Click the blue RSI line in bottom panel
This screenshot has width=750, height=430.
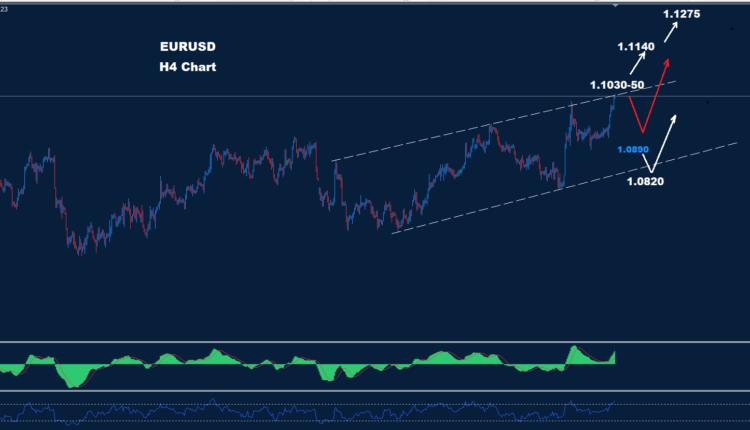pyautogui.click(x=300, y=410)
